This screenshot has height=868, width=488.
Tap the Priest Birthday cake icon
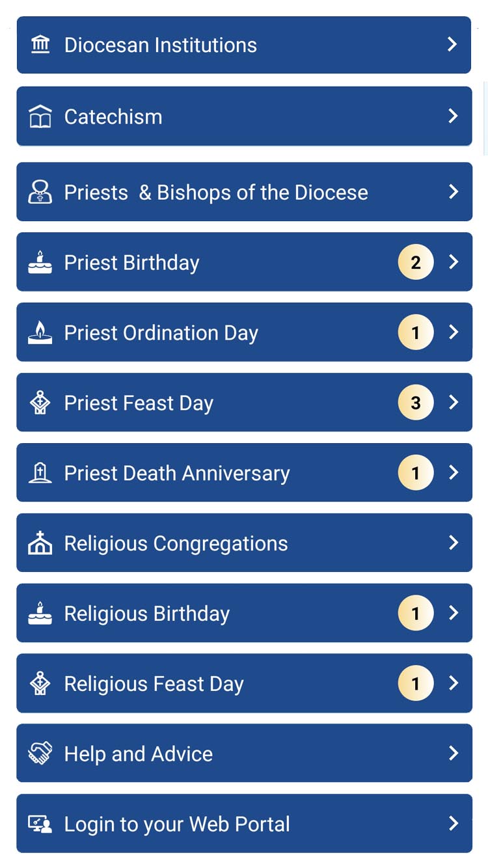click(40, 262)
